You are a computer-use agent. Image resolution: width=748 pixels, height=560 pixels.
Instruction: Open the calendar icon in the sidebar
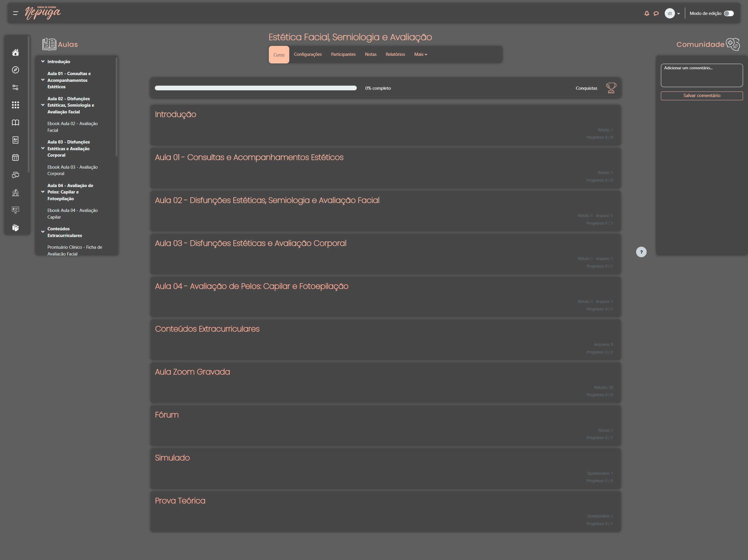15,158
